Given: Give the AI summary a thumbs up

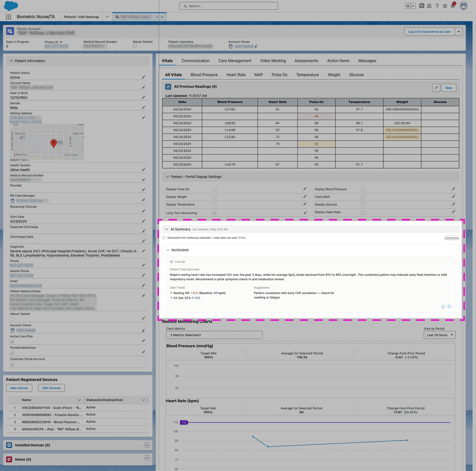Looking at the screenshot, I should point(443,307).
